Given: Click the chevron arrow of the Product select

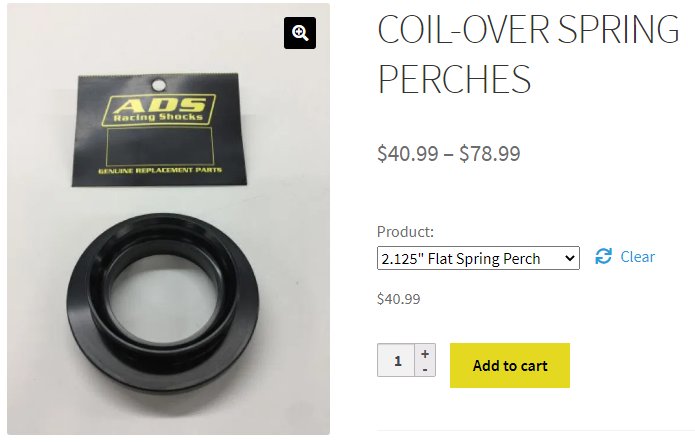Looking at the screenshot, I should 570,258.
